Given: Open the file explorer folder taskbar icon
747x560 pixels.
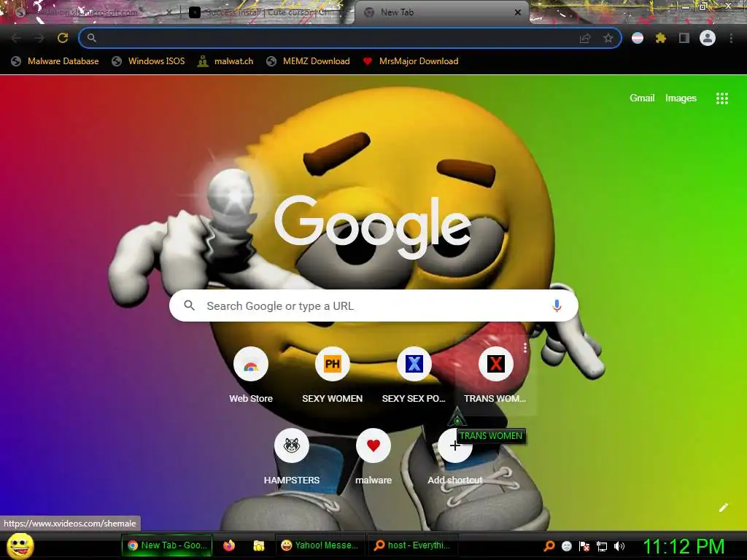Looking at the screenshot, I should tap(259, 545).
